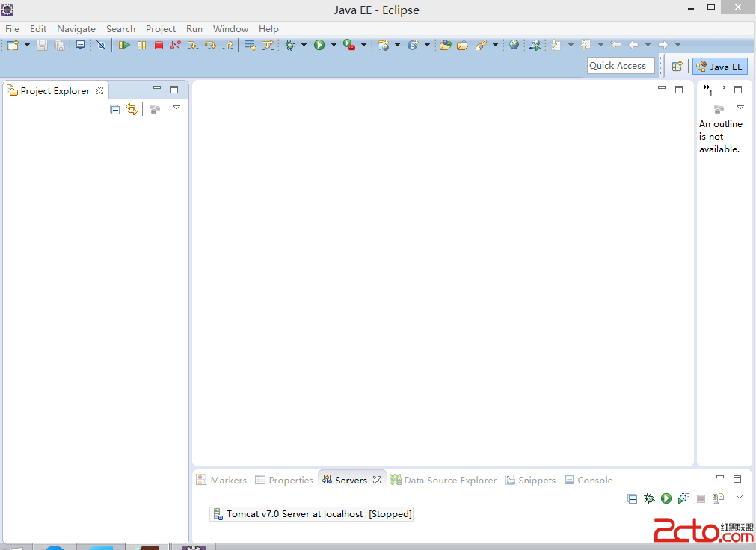Click the Previous Annotation icon
The height and width of the screenshot is (550, 756).
tap(586, 45)
